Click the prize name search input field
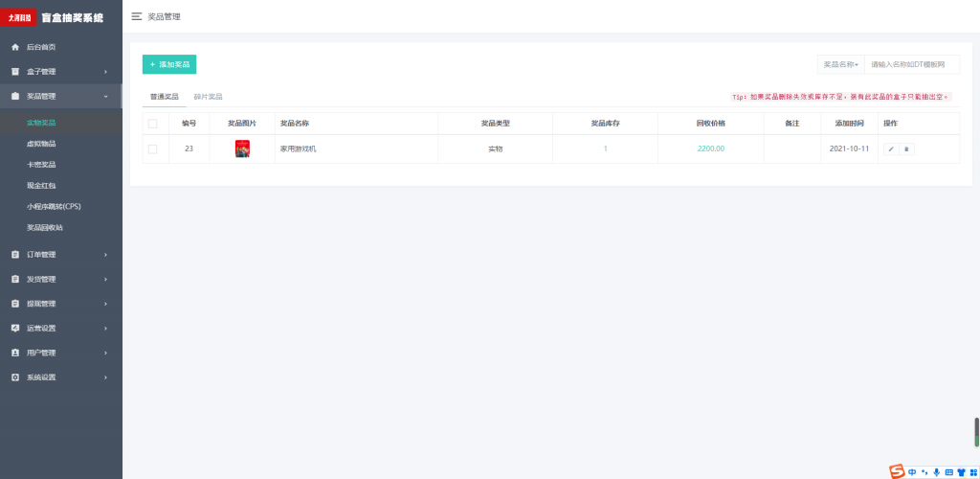The image size is (980, 479). click(910, 64)
